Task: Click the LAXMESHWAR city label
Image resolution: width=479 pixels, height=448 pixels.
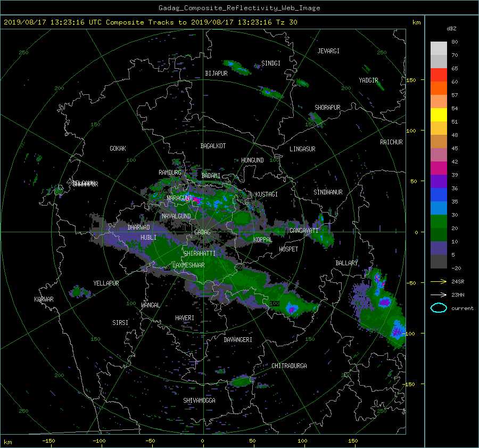Action: click(x=188, y=265)
